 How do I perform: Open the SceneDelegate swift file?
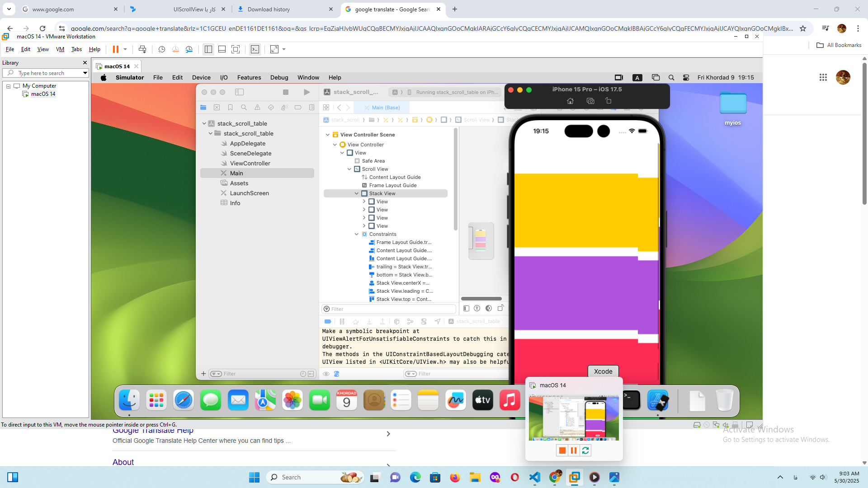coord(250,153)
